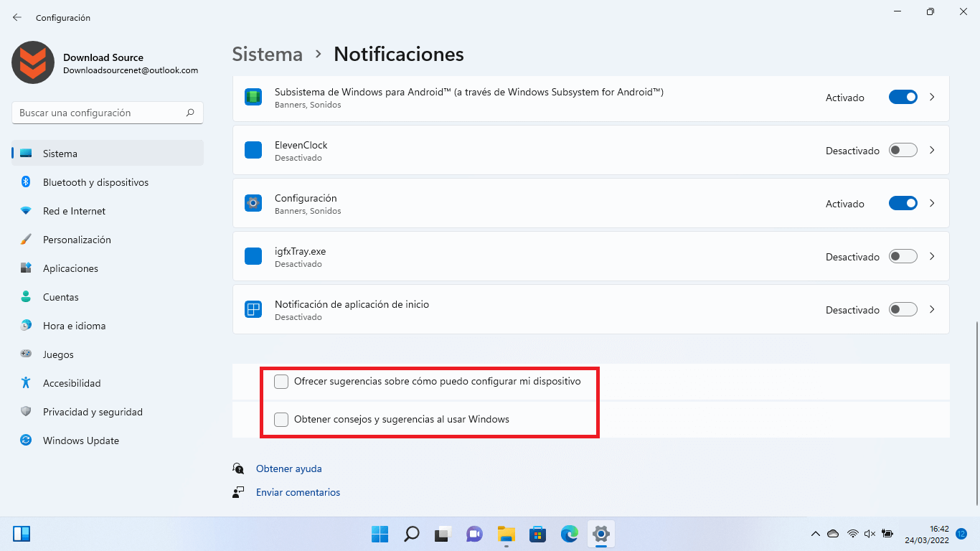Show hidden tray icons chevron
The image size is (980, 551).
pyautogui.click(x=815, y=534)
